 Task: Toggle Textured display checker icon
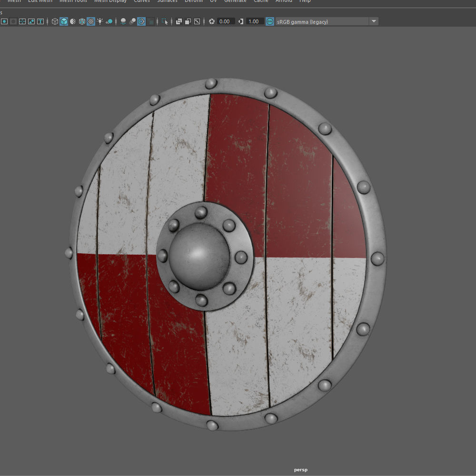[91, 21]
